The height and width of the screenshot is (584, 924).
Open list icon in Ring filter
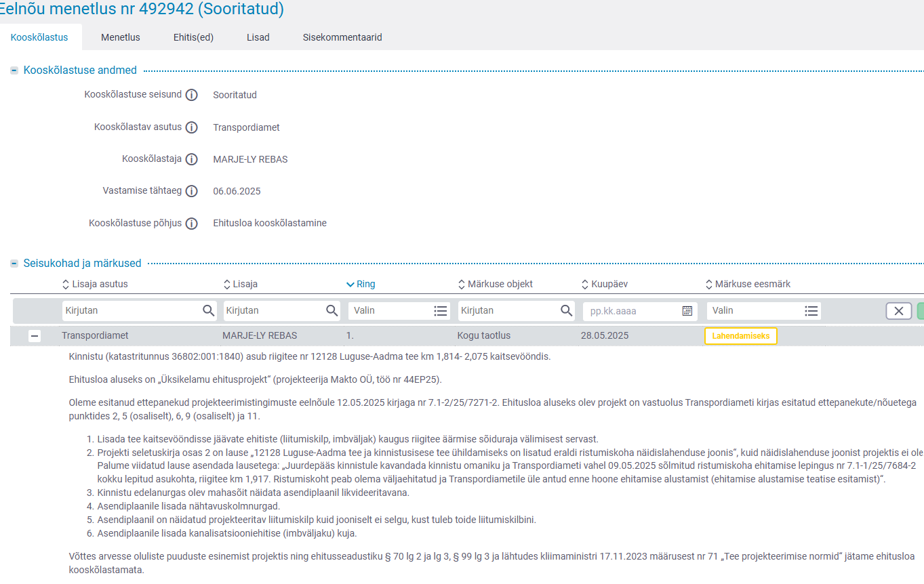441,310
